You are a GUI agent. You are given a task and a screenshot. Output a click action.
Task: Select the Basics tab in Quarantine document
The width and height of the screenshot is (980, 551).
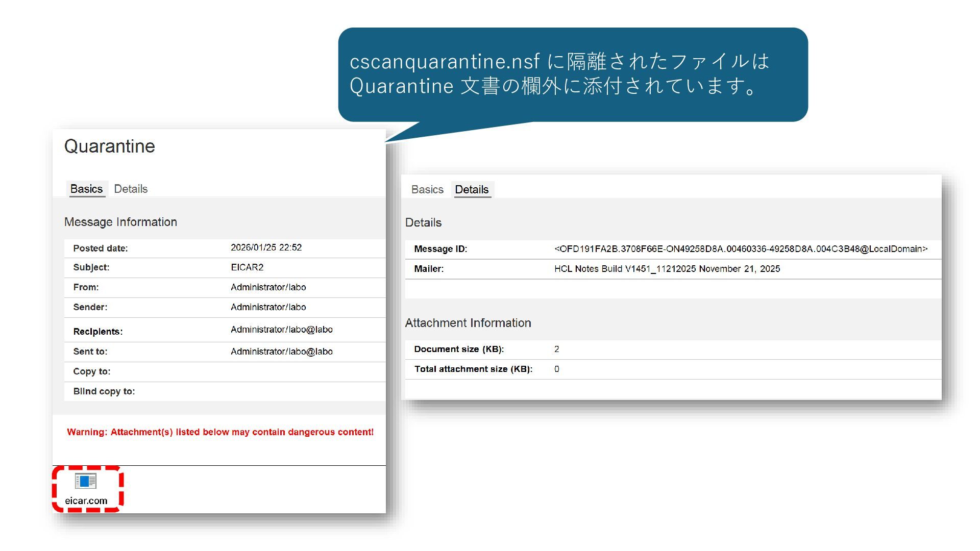[86, 189]
